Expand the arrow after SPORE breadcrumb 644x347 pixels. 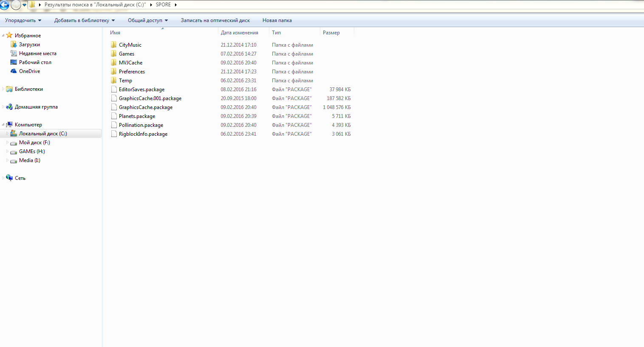[x=175, y=5]
